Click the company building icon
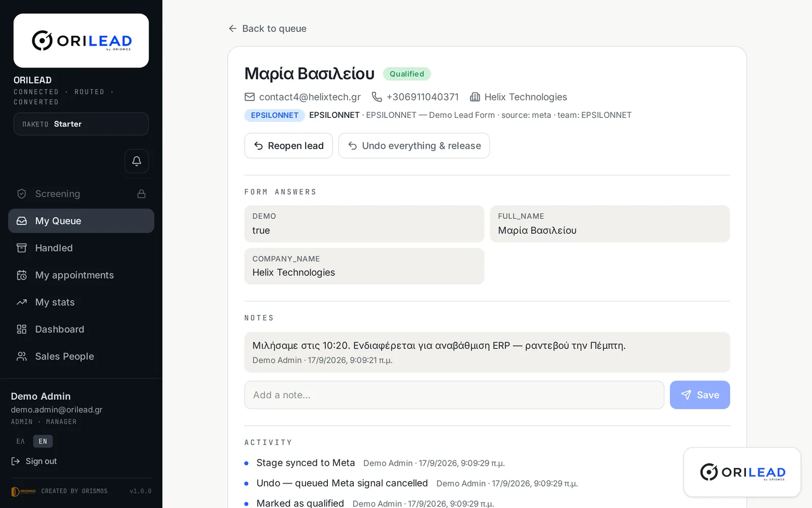 pyautogui.click(x=475, y=97)
